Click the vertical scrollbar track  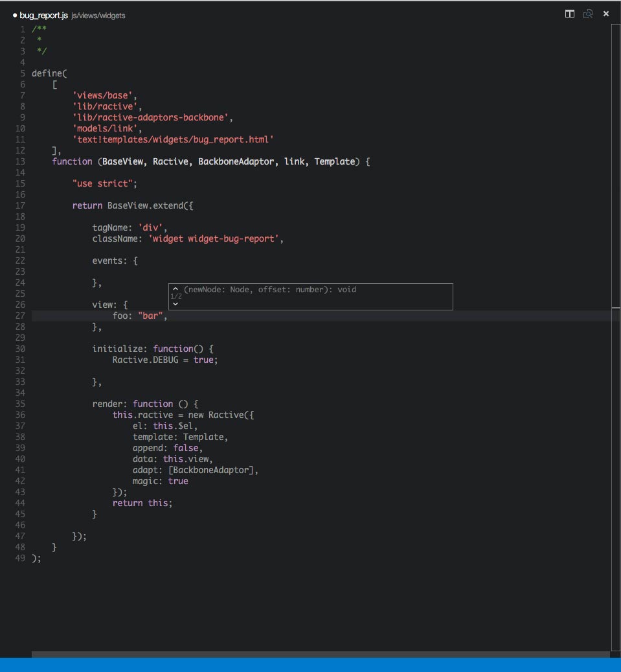pyautogui.click(x=615, y=338)
